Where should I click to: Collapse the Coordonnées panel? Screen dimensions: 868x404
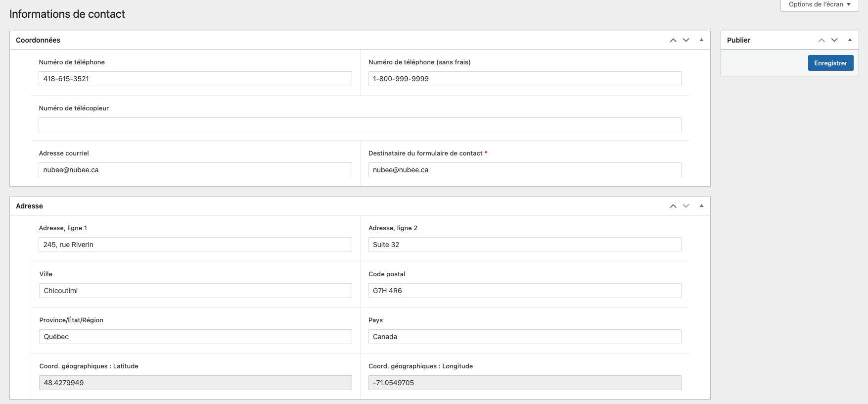[x=701, y=40]
